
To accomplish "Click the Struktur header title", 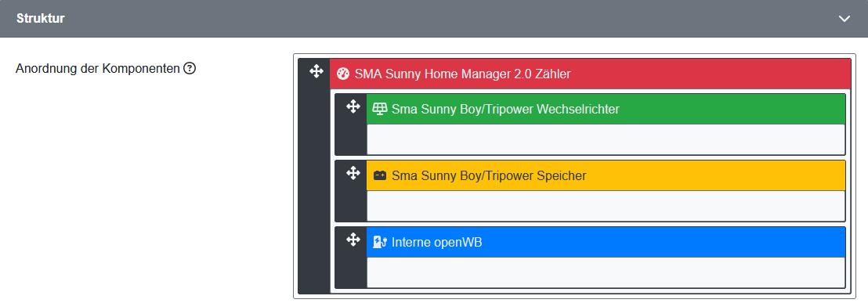I will coord(41,18).
